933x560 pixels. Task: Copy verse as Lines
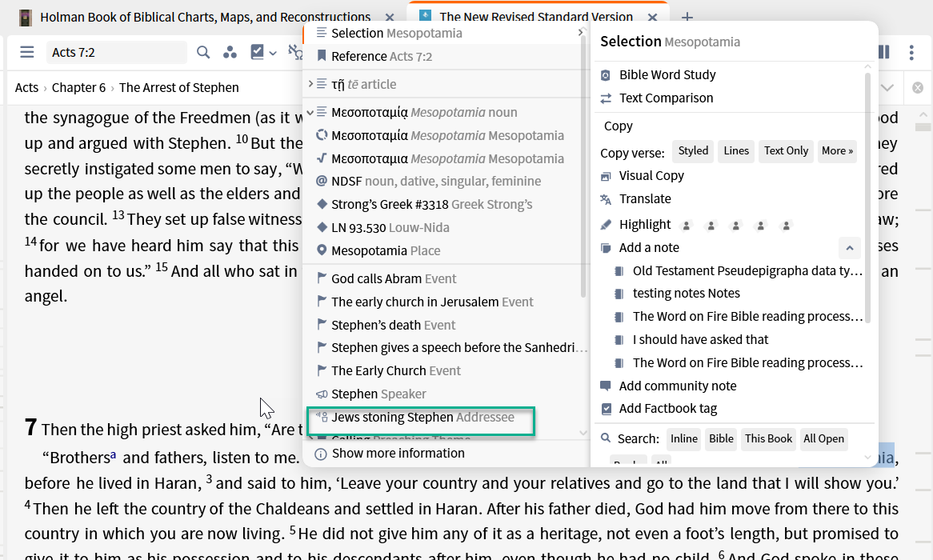(736, 151)
